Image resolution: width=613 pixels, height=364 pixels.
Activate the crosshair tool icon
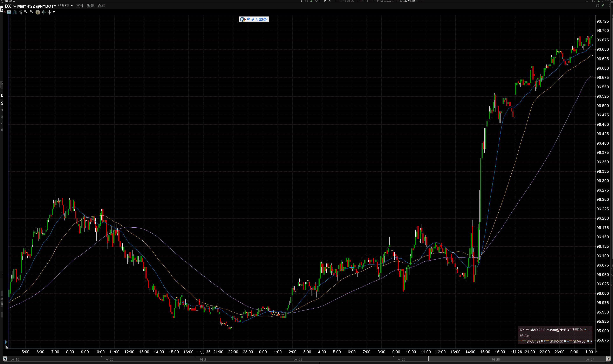coord(38,12)
